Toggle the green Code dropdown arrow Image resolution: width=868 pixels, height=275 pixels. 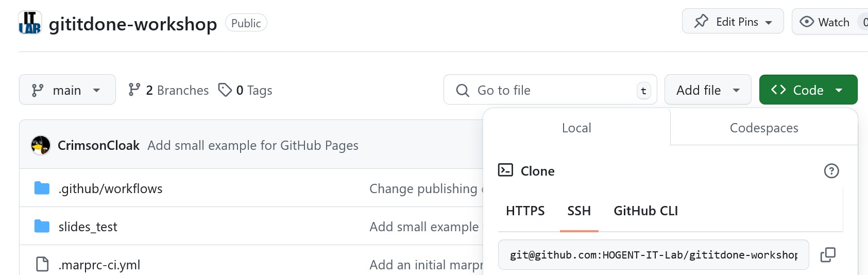pyautogui.click(x=839, y=90)
